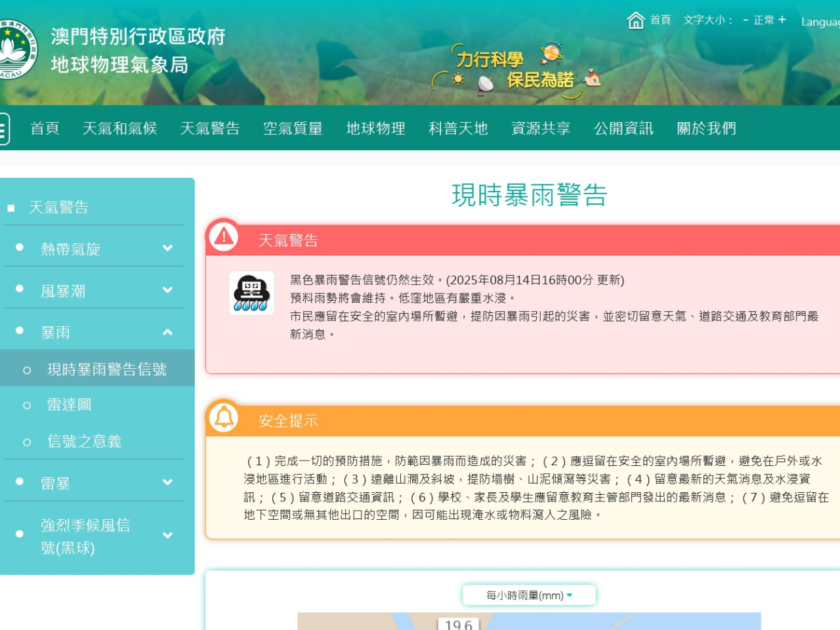840x630 pixels.
Task: Select 天氣警告 sidebar heading
Action: [x=58, y=207]
